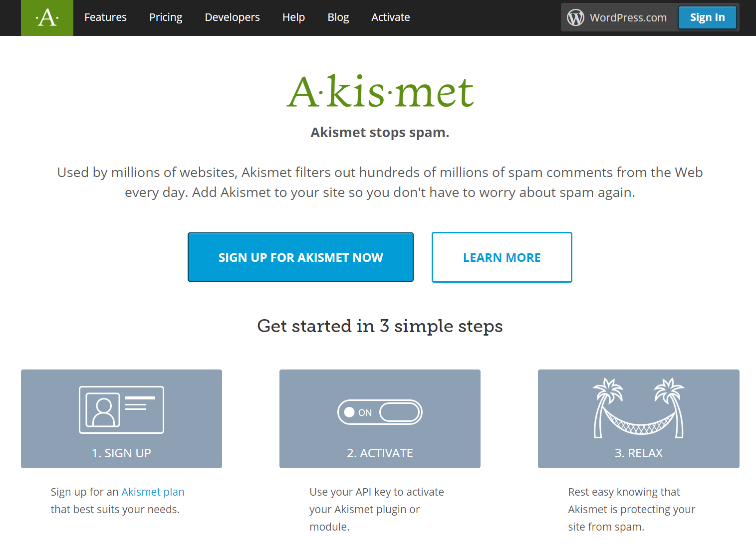Open the Features menu item
The width and height of the screenshot is (756, 553).
pos(105,17)
